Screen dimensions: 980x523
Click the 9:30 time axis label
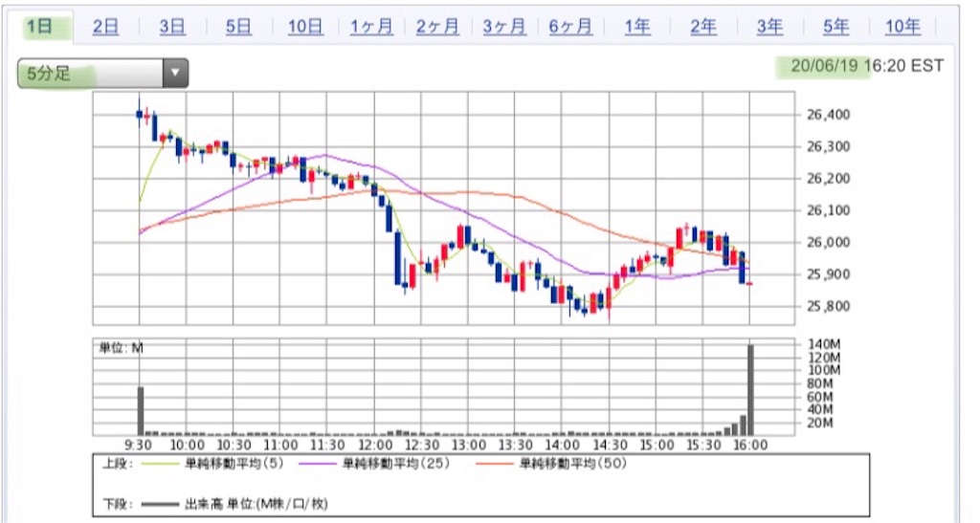point(138,445)
